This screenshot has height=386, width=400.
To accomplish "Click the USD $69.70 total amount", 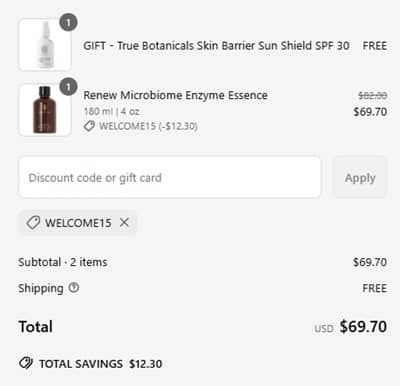I will [351, 326].
